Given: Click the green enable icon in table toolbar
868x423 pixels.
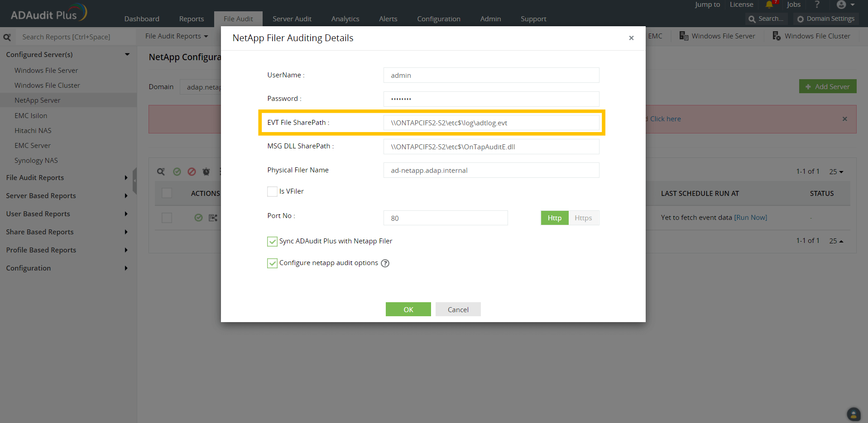Looking at the screenshot, I should pyautogui.click(x=177, y=171).
